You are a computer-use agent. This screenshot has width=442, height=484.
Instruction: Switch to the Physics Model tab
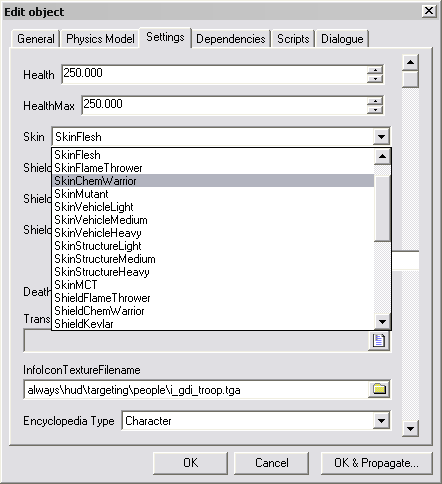[100, 39]
